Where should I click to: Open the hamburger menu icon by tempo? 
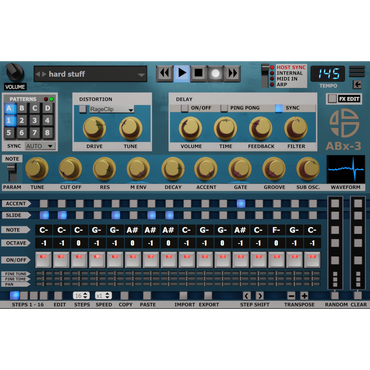[x=357, y=72]
